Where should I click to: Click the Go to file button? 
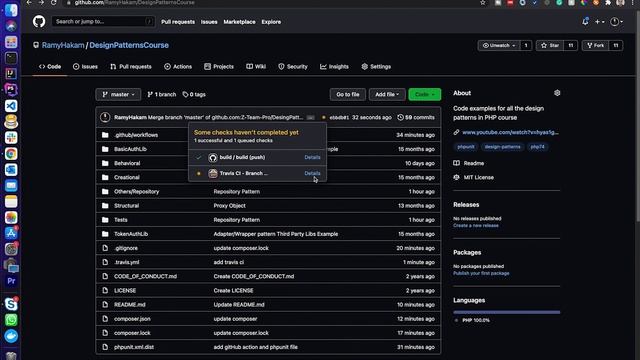[348, 94]
